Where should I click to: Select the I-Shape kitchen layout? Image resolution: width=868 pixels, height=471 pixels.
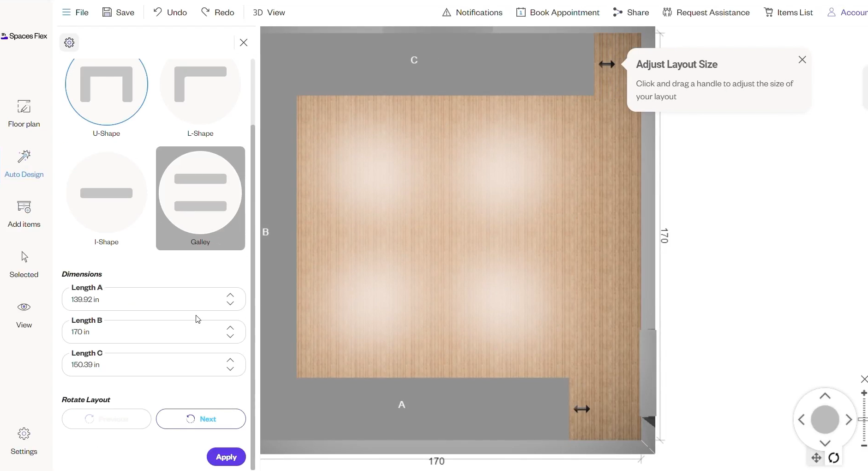tap(107, 199)
